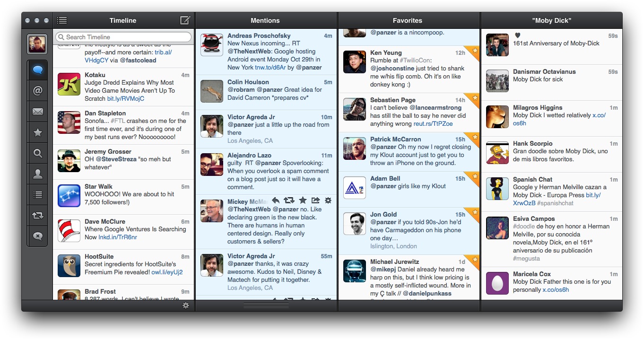Screen dimensions: 644x340
Task: Open the #megusta hashtag
Action: coord(526,259)
